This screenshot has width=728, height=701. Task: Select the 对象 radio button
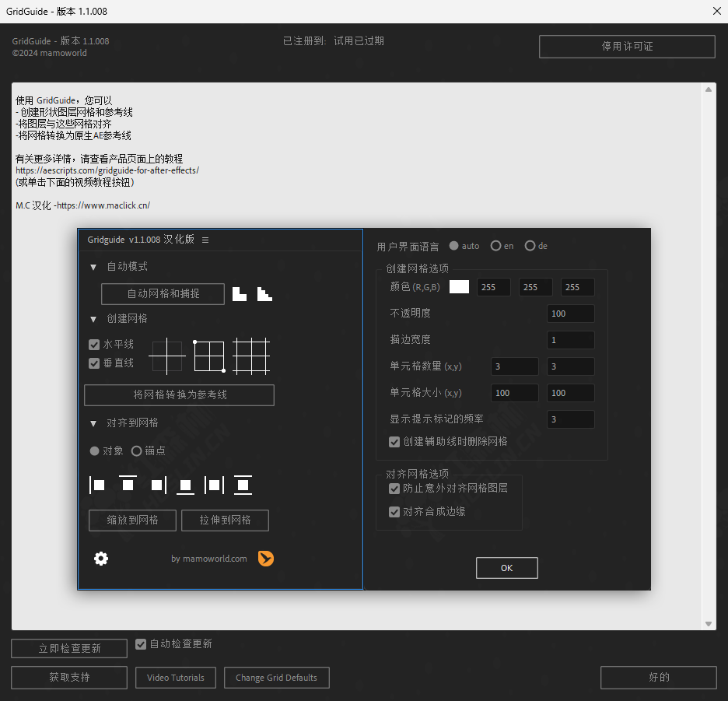pyautogui.click(x=94, y=451)
